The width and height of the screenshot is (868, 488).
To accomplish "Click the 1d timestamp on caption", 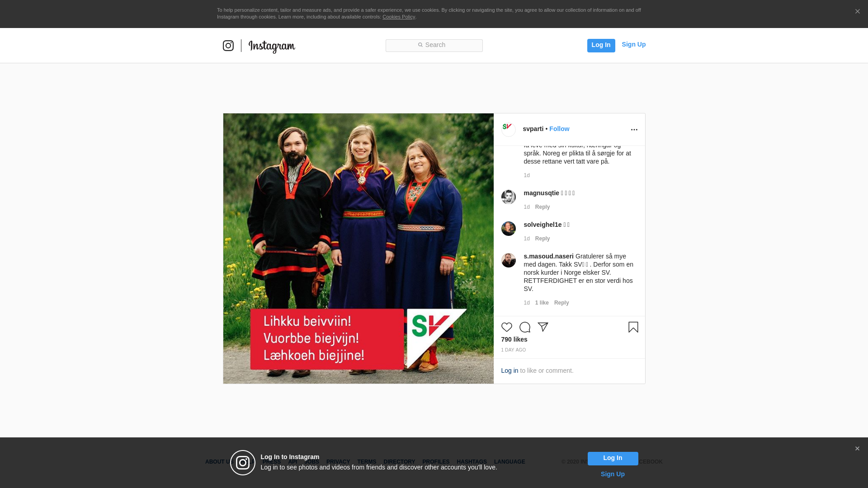I will [x=527, y=175].
